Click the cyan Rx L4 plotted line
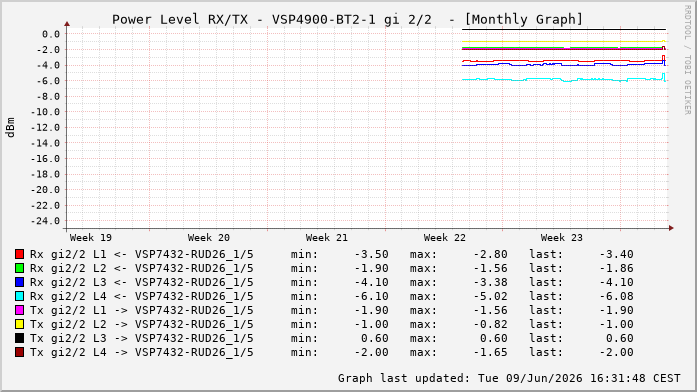Viewport: 697px width, 392px height. pyautogui.click(x=564, y=79)
